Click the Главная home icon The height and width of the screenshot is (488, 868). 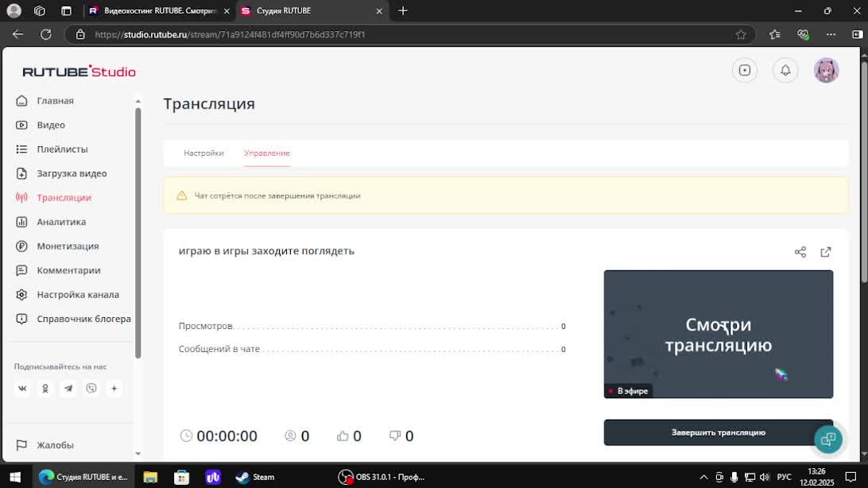21,101
